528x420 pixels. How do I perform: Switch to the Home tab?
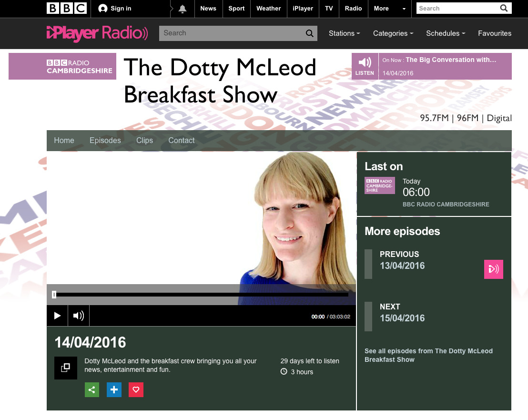pos(64,141)
